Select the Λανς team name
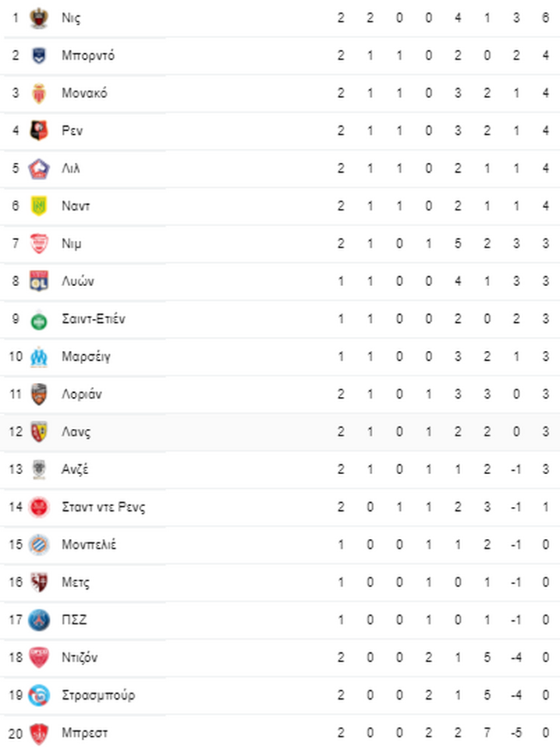 [x=76, y=432]
